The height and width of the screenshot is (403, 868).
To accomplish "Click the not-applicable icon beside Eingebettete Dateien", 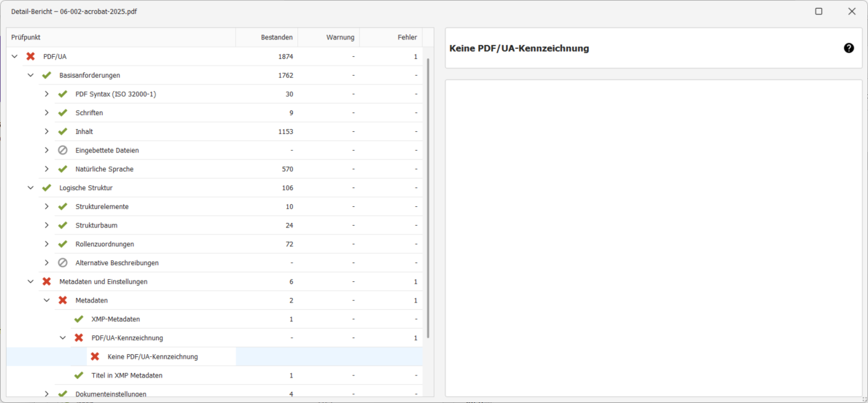I will pos(63,151).
